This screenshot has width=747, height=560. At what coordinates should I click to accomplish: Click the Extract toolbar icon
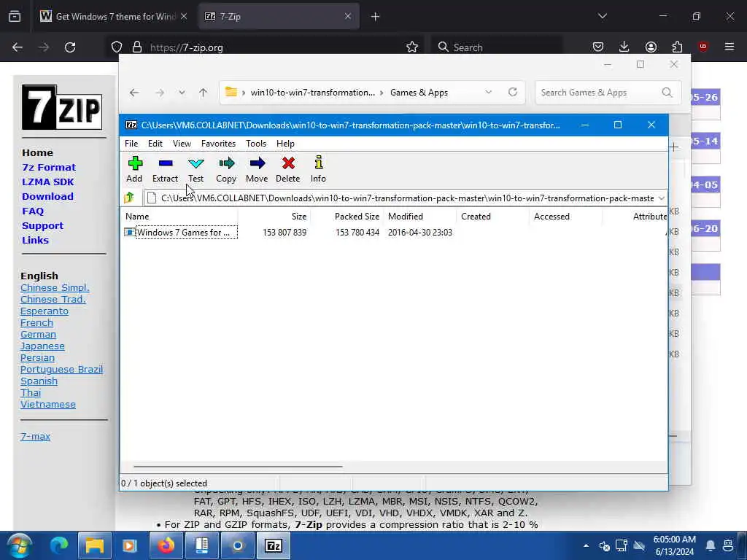165,169
